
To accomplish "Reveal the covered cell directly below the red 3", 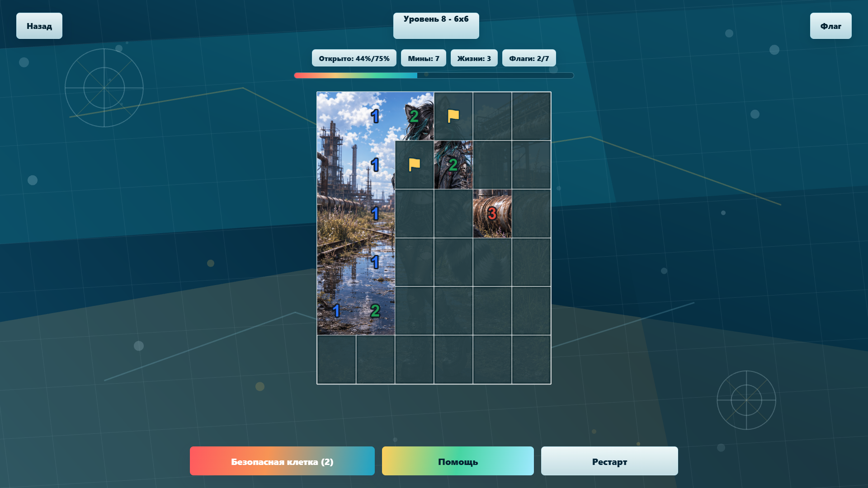I will [x=492, y=262].
